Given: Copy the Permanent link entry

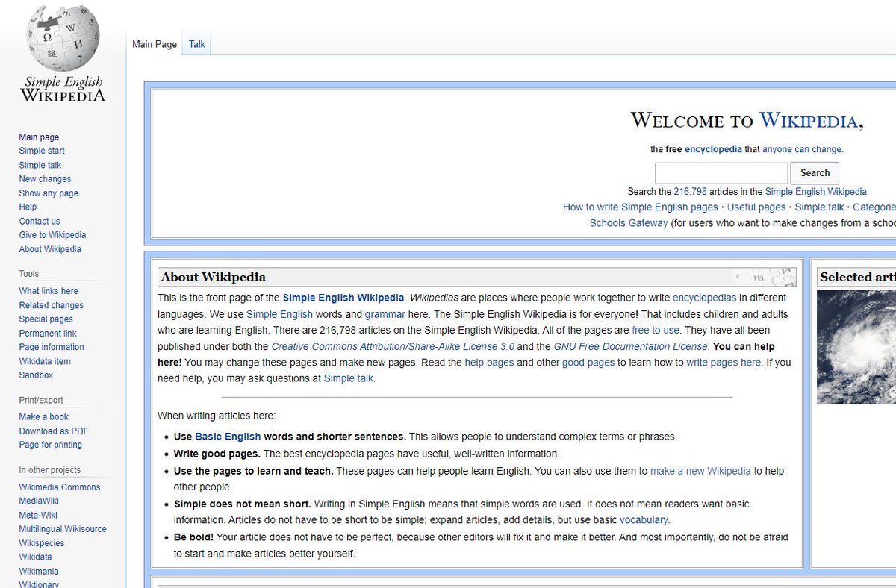Looking at the screenshot, I should tap(48, 334).
